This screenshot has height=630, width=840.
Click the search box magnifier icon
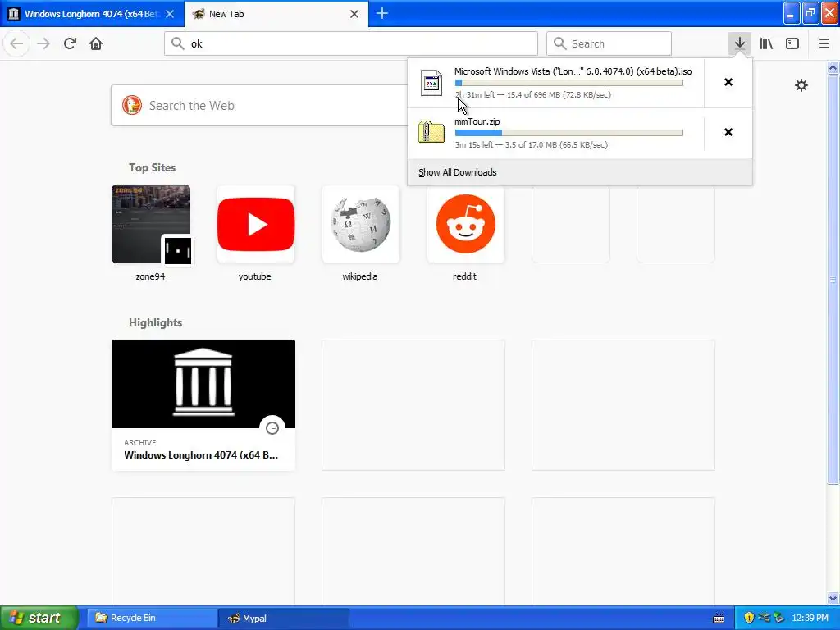click(559, 43)
